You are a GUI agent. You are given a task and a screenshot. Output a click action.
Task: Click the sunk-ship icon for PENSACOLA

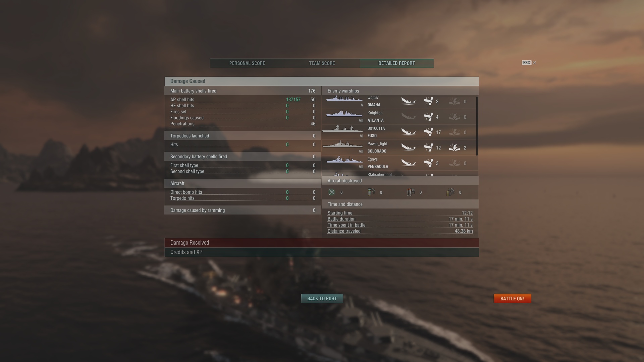409,163
